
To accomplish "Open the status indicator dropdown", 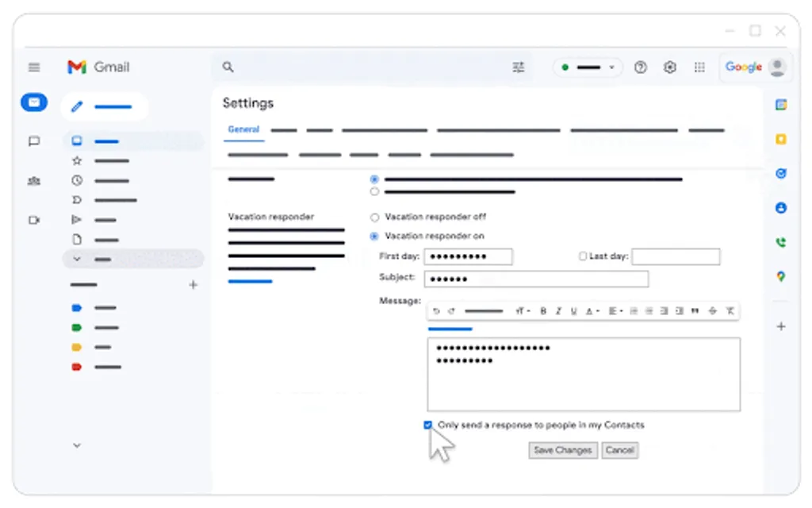I will click(588, 67).
